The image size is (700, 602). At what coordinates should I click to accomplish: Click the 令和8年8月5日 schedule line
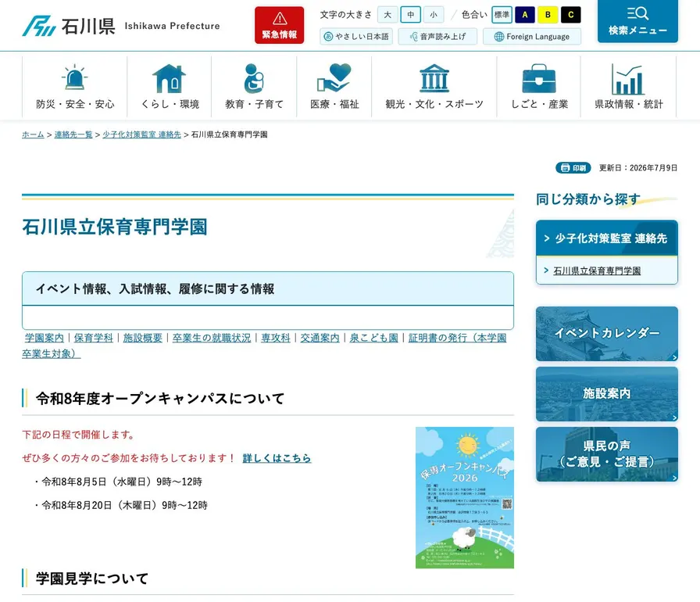(119, 482)
